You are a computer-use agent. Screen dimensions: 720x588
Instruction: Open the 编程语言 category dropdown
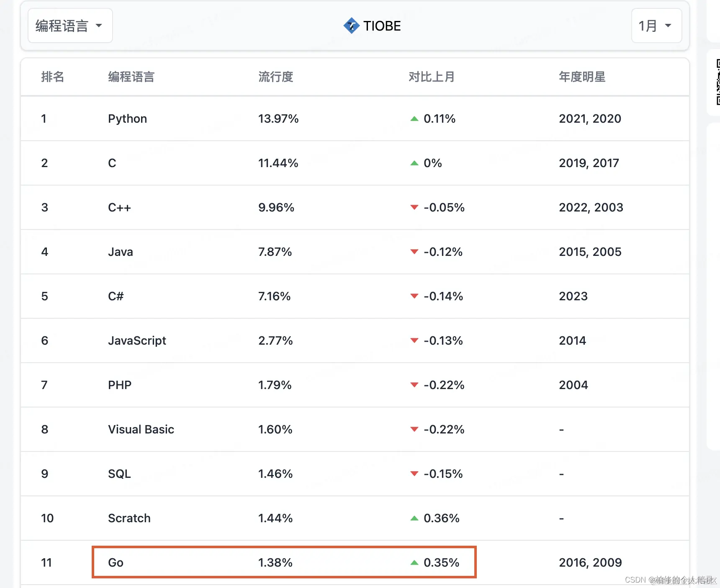(70, 26)
